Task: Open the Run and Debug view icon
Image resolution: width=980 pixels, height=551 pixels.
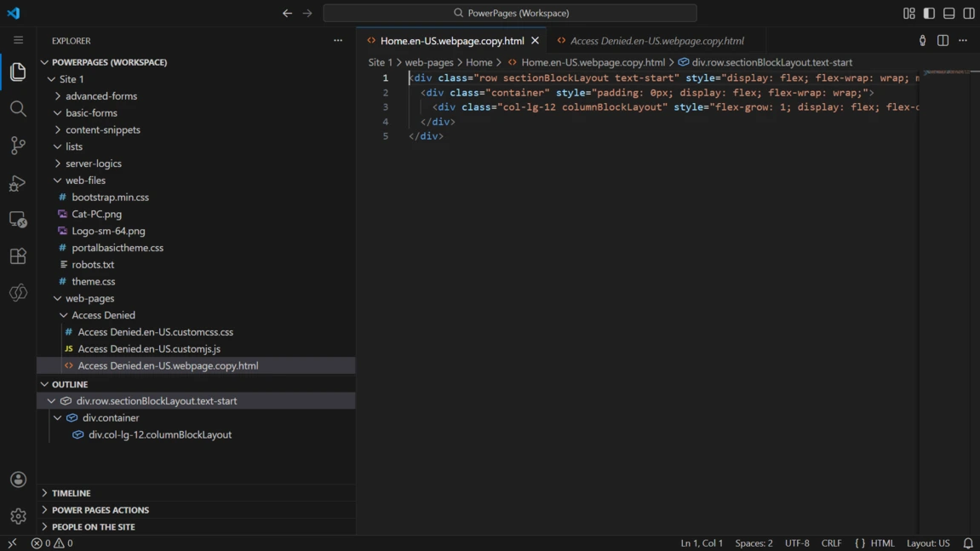Action: [x=18, y=182]
